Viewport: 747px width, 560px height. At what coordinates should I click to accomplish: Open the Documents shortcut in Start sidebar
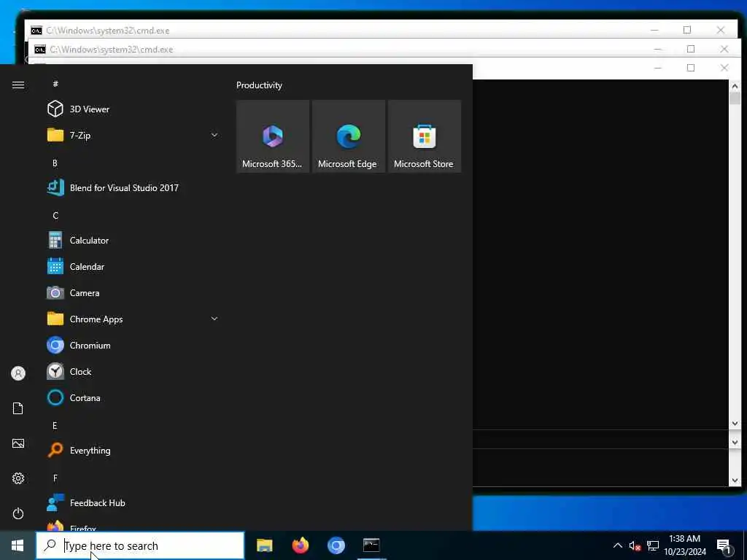[18, 408]
